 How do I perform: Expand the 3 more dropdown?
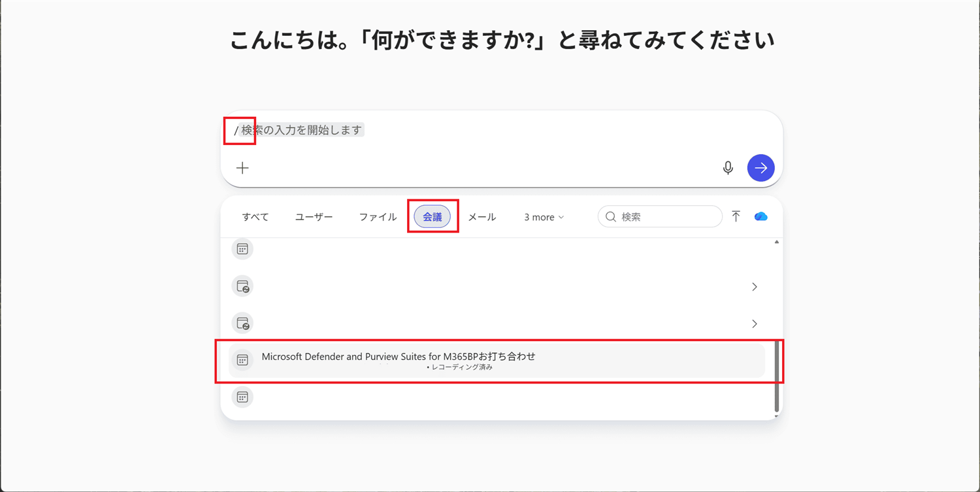point(544,217)
